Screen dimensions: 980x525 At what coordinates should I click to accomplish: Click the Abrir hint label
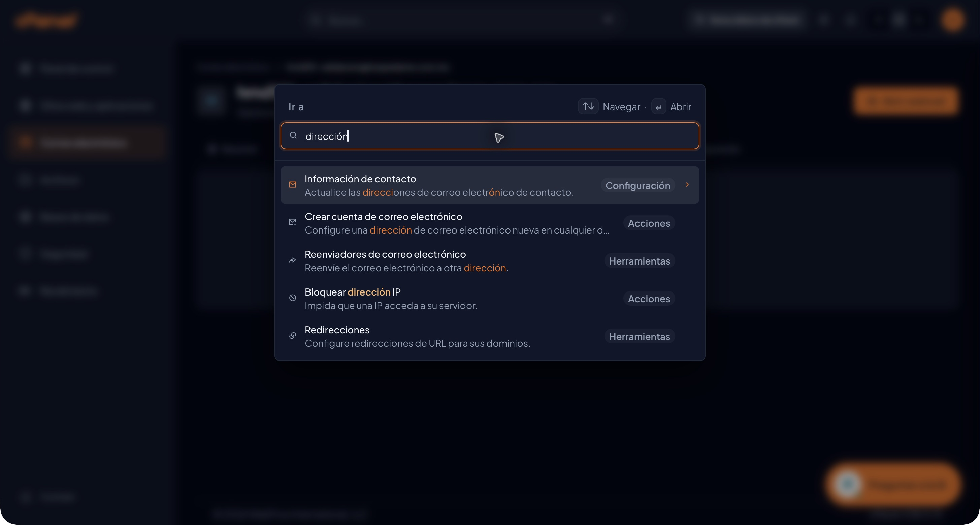pyautogui.click(x=681, y=106)
